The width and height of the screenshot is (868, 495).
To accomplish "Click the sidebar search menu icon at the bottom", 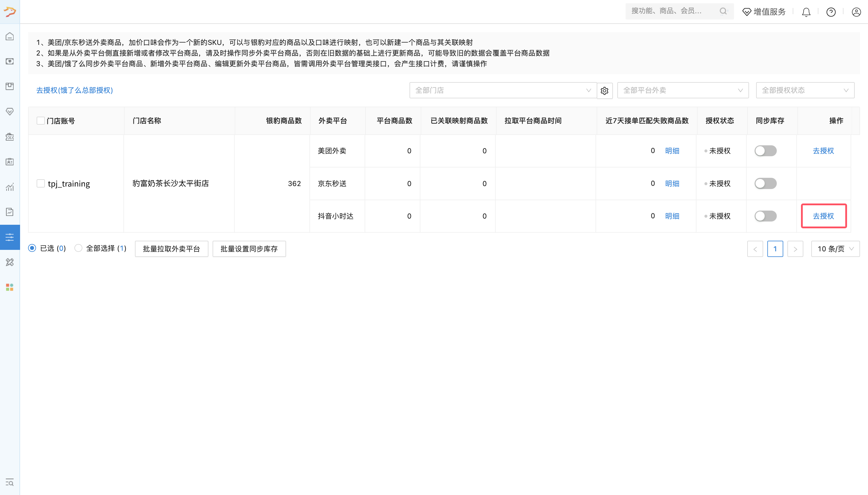I will click(x=9, y=482).
